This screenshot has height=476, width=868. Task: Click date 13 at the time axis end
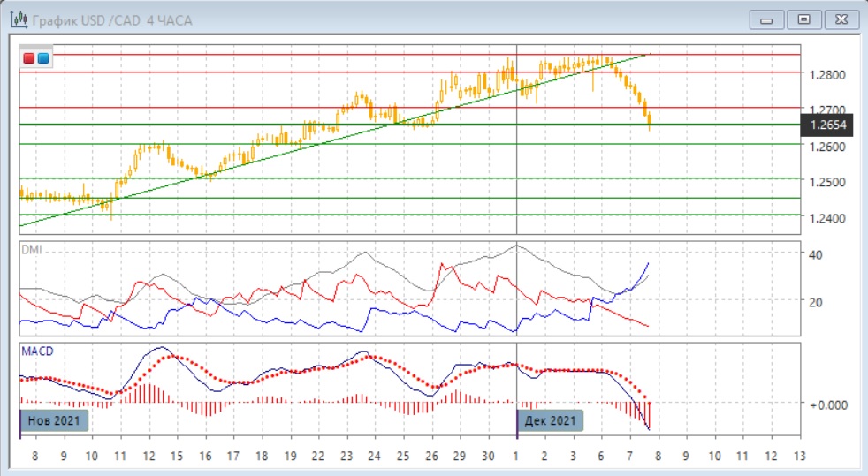pos(799,456)
